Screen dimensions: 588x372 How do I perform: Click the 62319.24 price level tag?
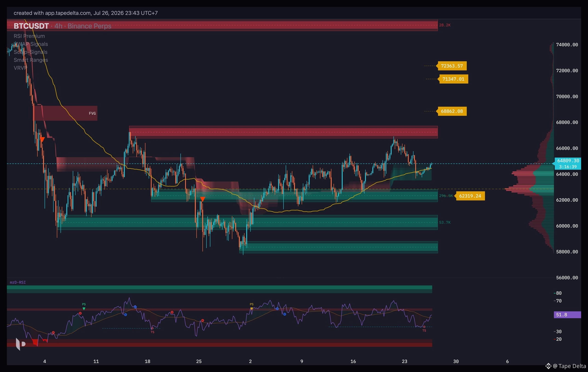coord(470,196)
